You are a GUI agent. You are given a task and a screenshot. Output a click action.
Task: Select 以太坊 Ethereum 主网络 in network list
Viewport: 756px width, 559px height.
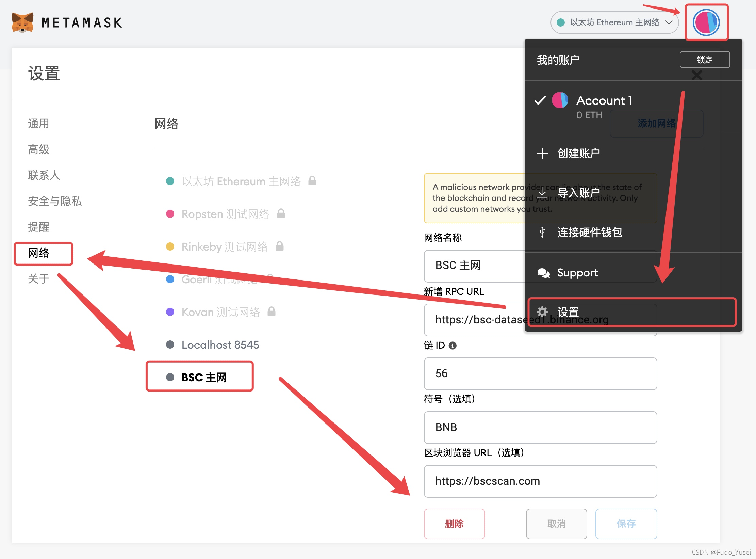pyautogui.click(x=241, y=181)
